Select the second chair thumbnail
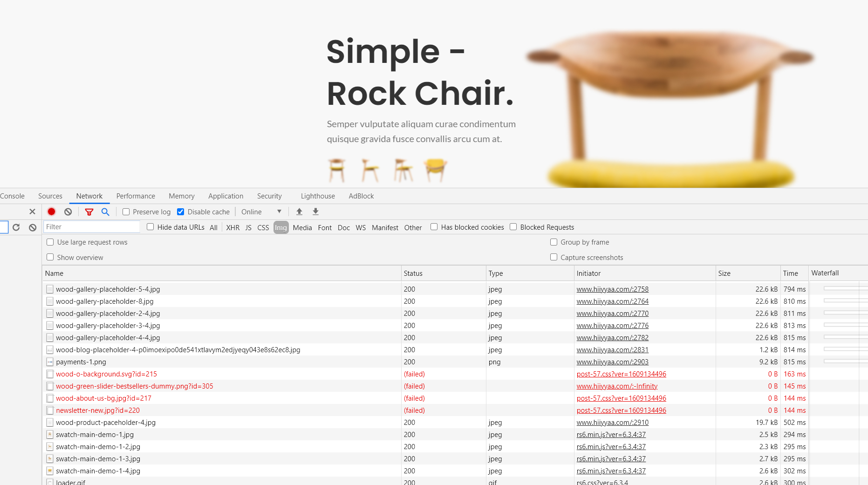The height and width of the screenshot is (485, 868). coord(370,170)
